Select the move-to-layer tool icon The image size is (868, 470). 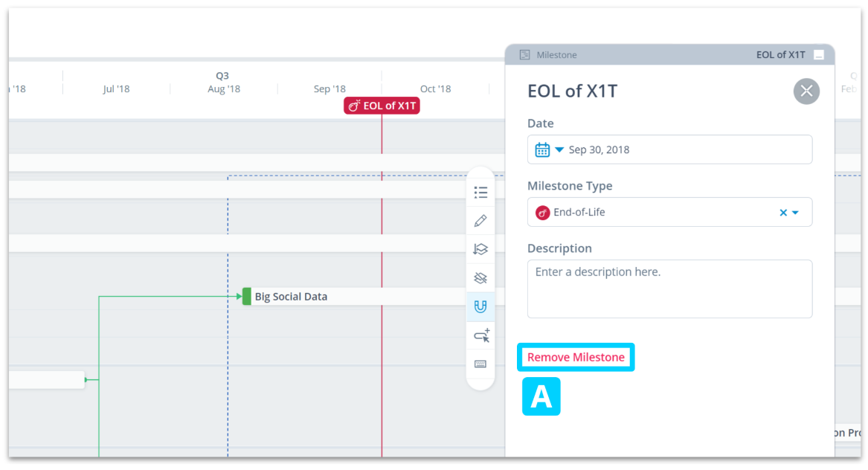(480, 249)
